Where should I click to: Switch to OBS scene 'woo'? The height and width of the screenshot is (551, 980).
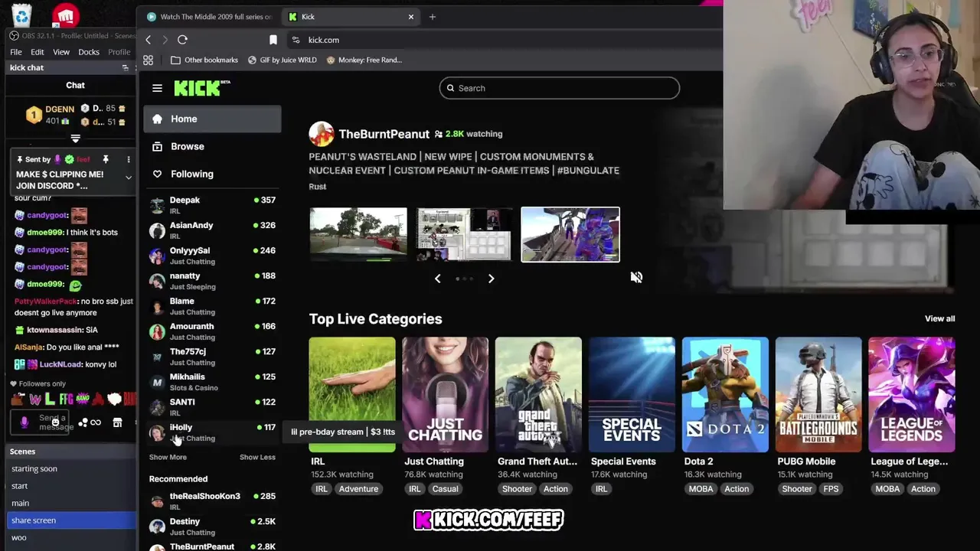[x=70, y=537]
